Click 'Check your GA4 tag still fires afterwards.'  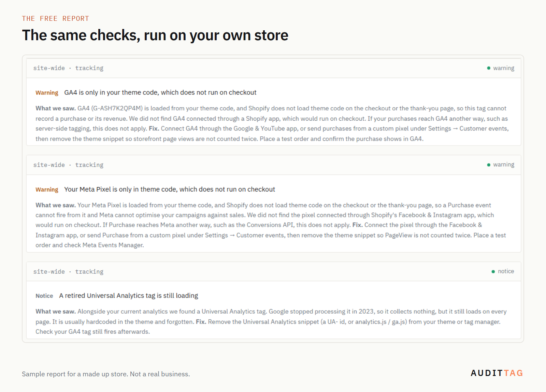[93, 332]
